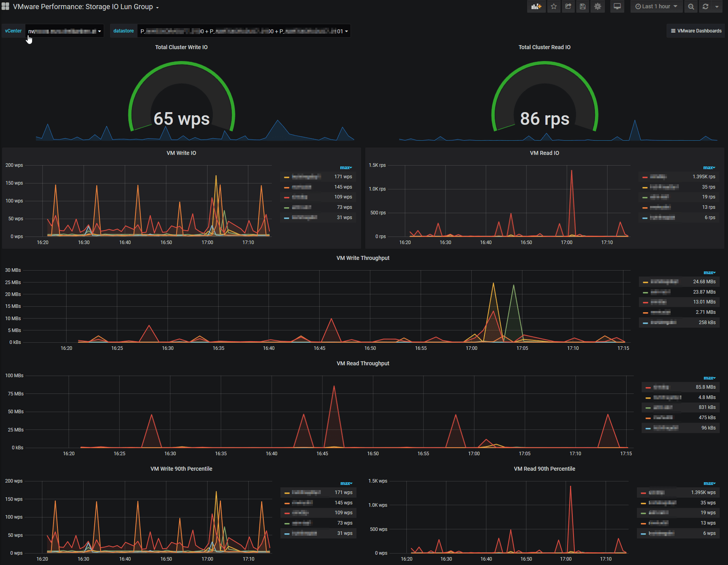The image size is (728, 565).
Task: Open the Last 1 hour time picker
Action: tap(656, 6)
